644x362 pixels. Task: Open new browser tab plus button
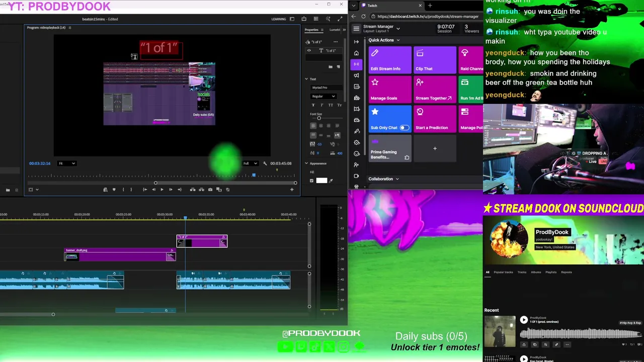pyautogui.click(x=430, y=6)
